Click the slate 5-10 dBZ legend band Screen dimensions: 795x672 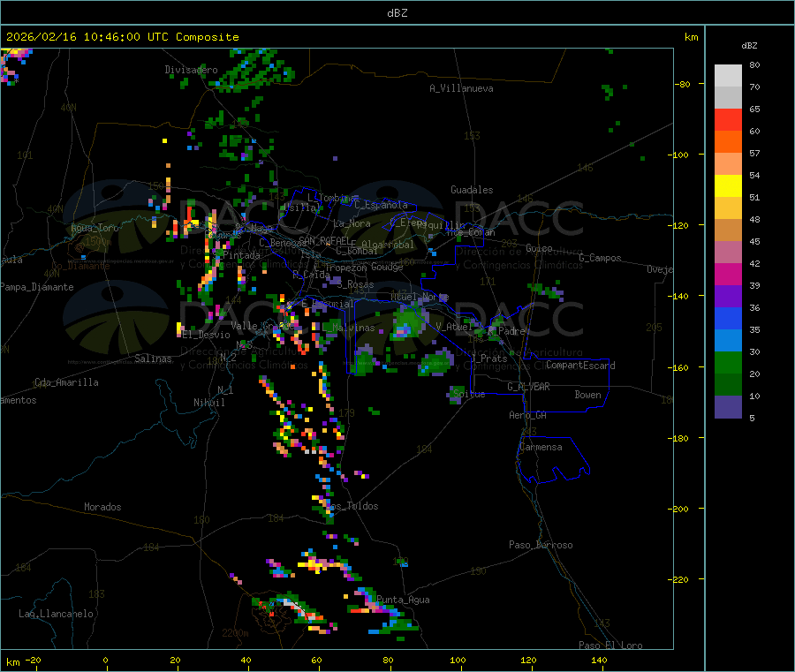728,407
